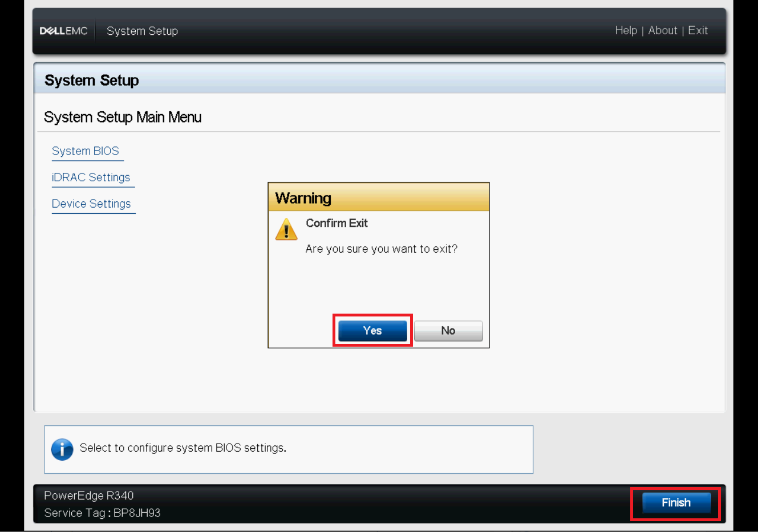Click the 'Service Tag : BP8JH93' text
Screen dimensions: 758x532
pyautogui.click(x=102, y=513)
